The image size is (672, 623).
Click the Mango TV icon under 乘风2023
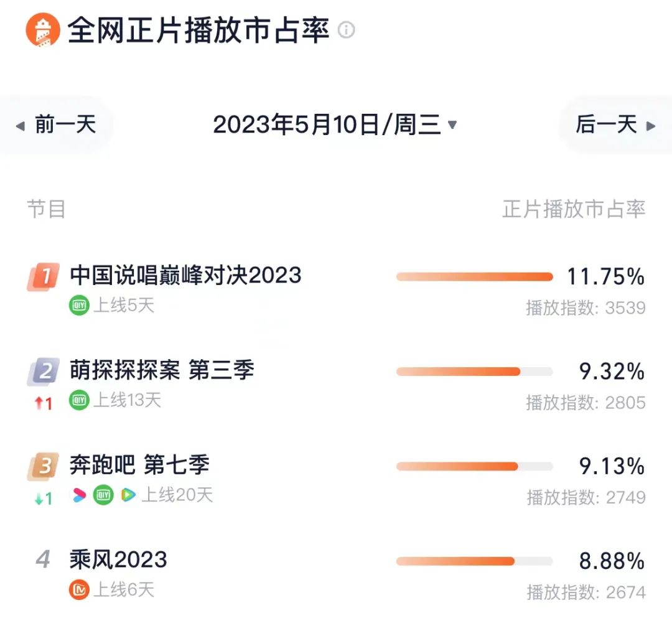pos(77,589)
